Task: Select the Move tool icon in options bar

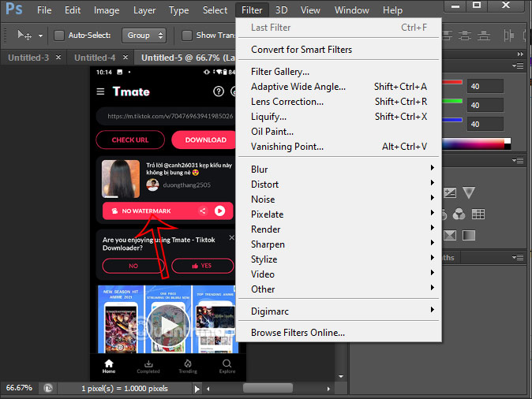Action: 24,35
